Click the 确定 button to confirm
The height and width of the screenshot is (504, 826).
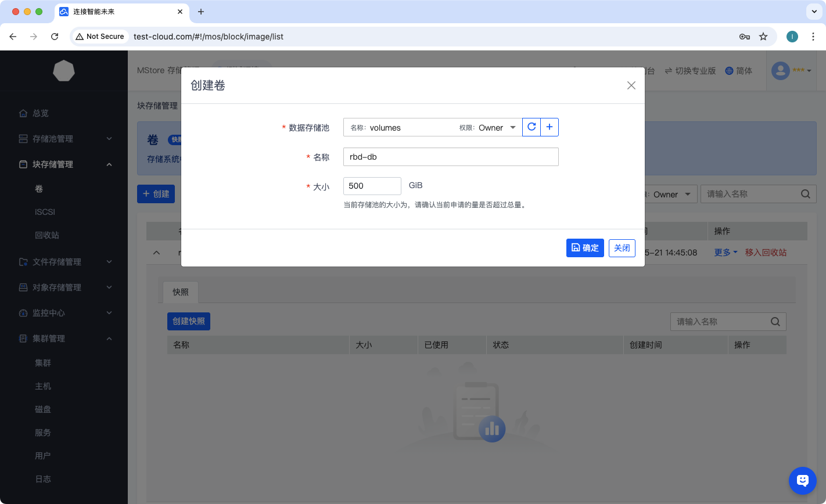585,248
